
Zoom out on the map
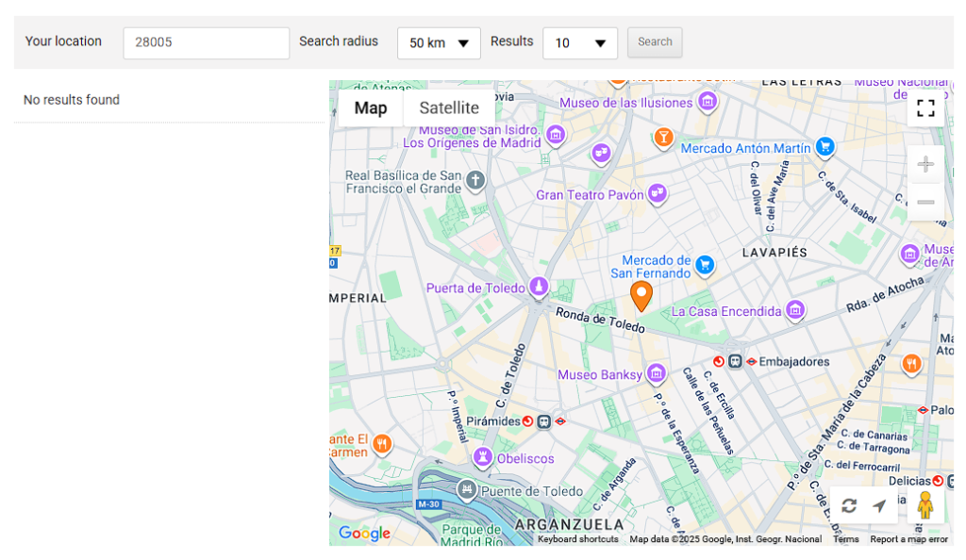(x=925, y=202)
